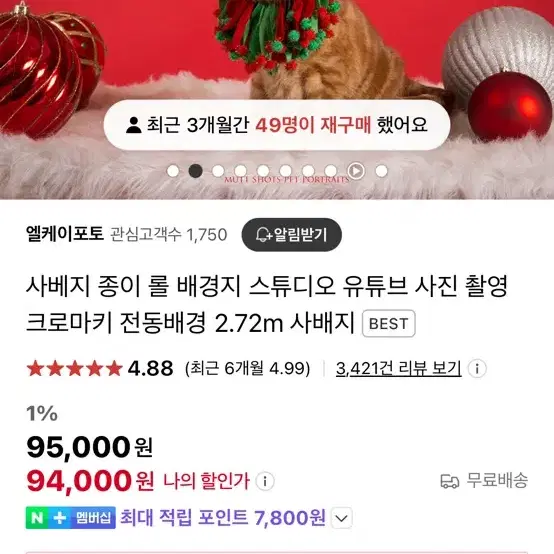Go to the fourth carousel dot
The width and height of the screenshot is (554, 554).
[241, 171]
